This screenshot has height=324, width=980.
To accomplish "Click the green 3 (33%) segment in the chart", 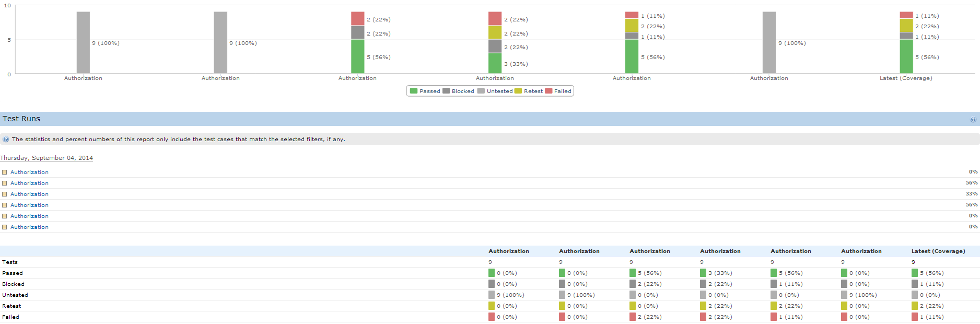I will coord(495,63).
